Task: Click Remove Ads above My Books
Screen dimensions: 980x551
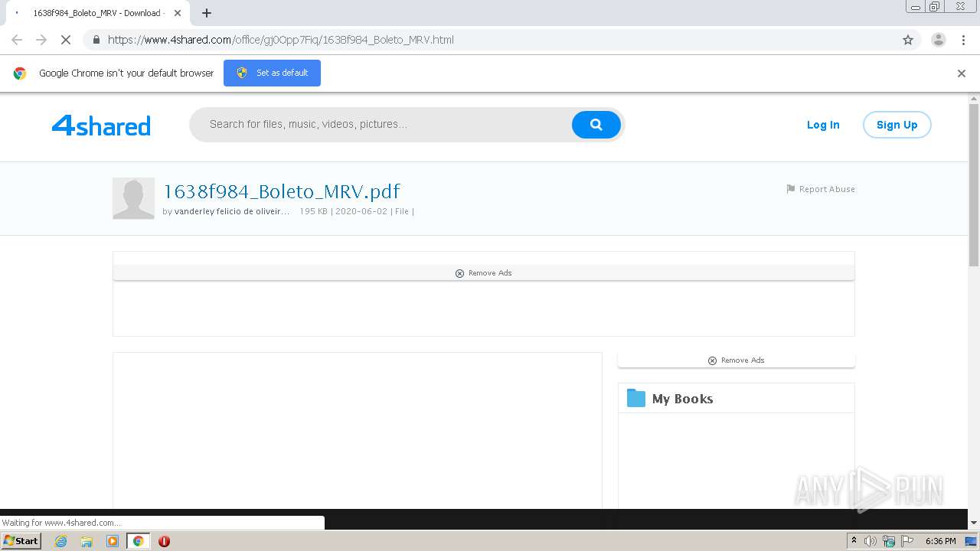Action: pyautogui.click(x=737, y=360)
